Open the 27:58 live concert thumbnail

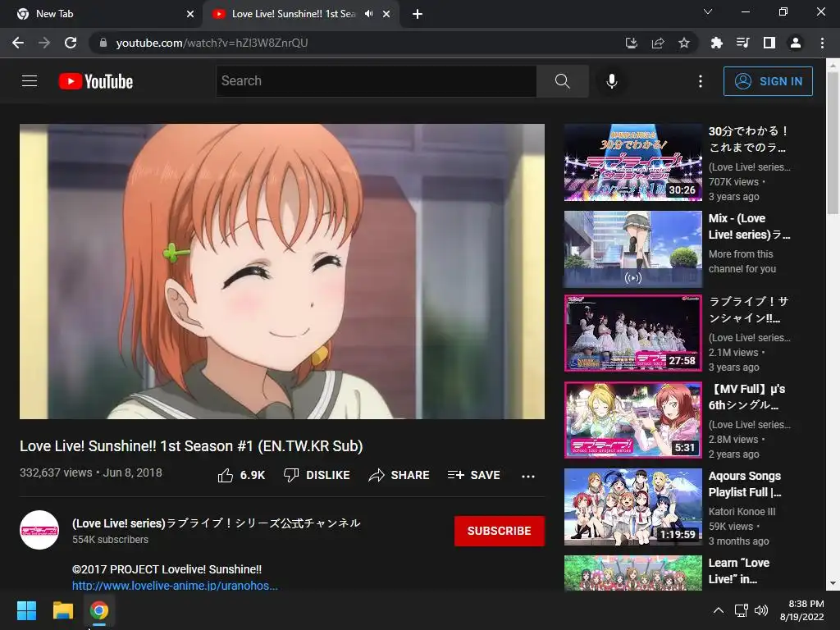click(632, 333)
